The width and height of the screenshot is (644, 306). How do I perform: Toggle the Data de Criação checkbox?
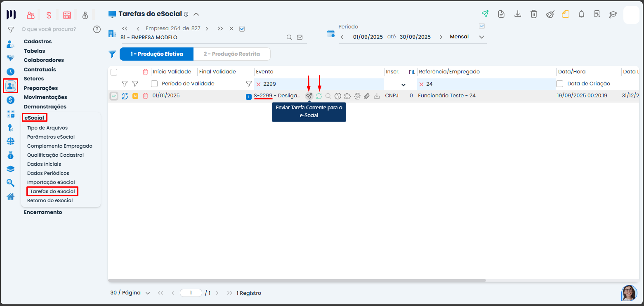pyautogui.click(x=560, y=84)
